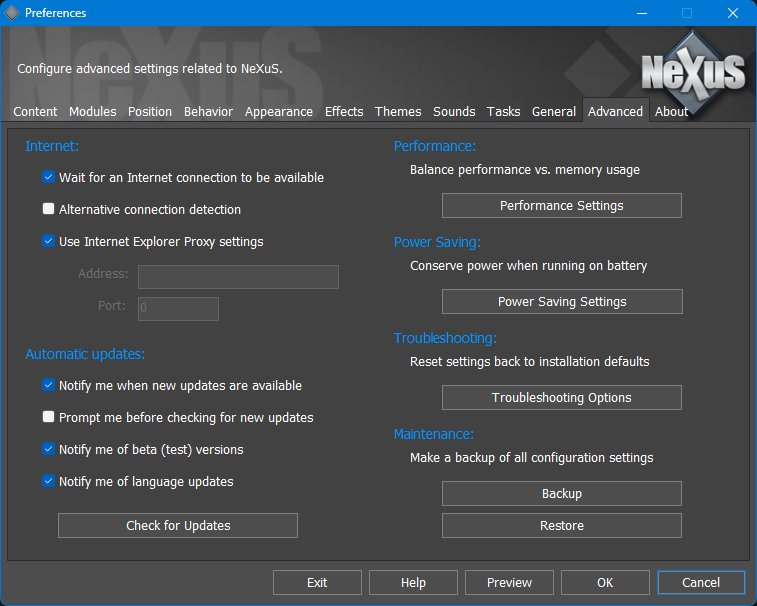The height and width of the screenshot is (606, 757).
Task: Click the proxy Address input field
Action: [x=238, y=277]
